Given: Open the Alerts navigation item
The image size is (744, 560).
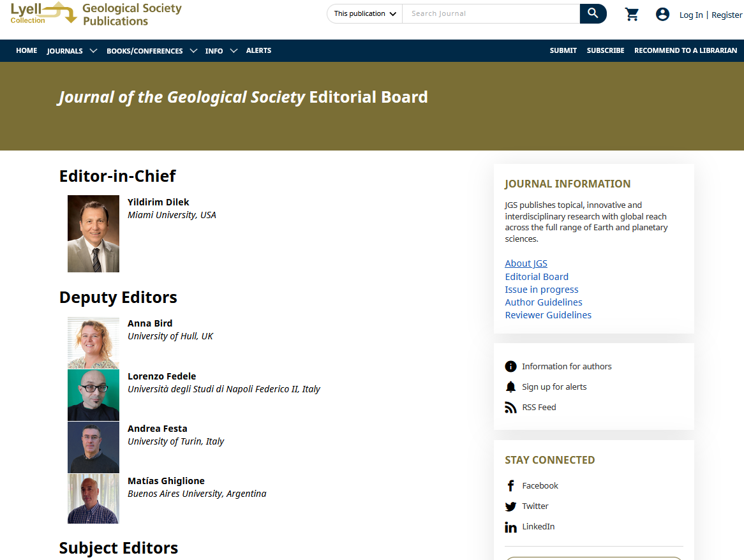Looking at the screenshot, I should click(258, 50).
